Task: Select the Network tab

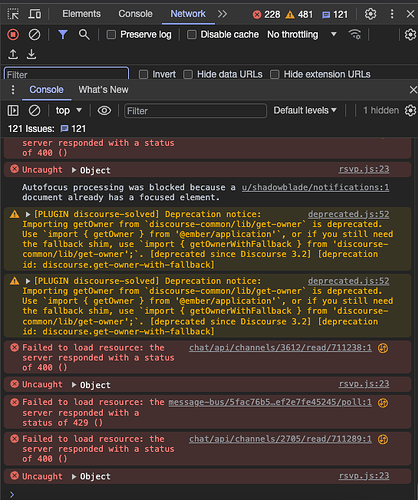Action: tap(188, 14)
